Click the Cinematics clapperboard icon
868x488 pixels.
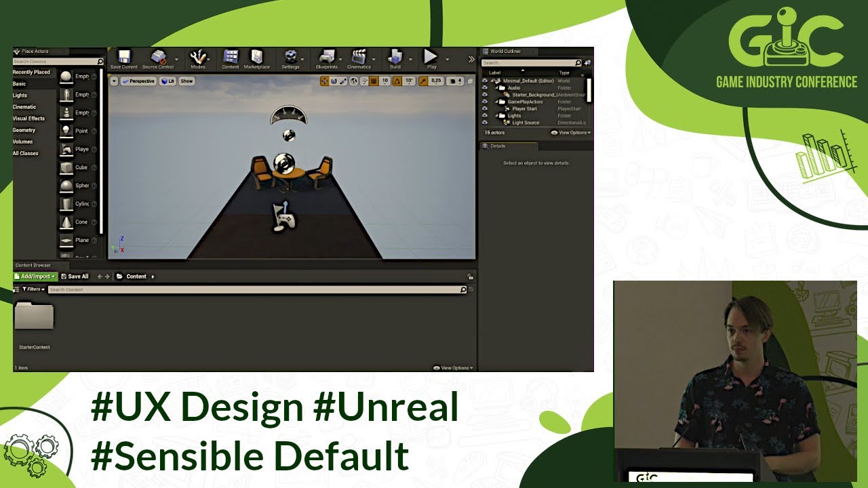point(359,57)
